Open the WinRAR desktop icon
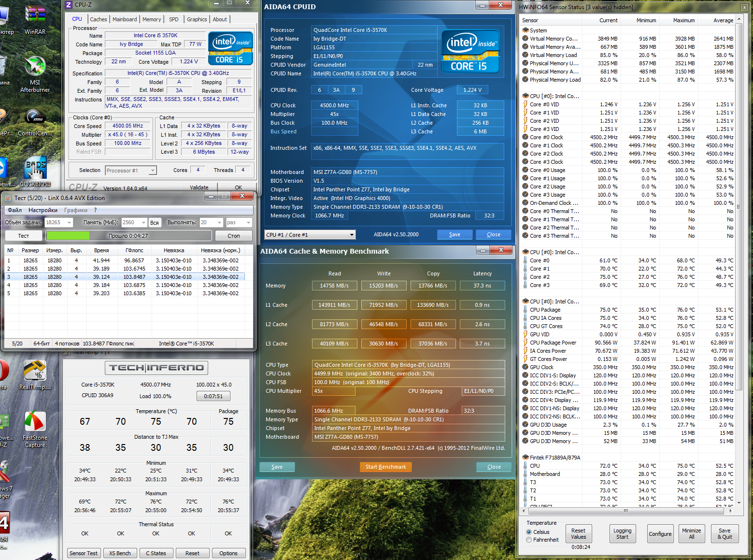The image size is (753, 560). [35, 19]
